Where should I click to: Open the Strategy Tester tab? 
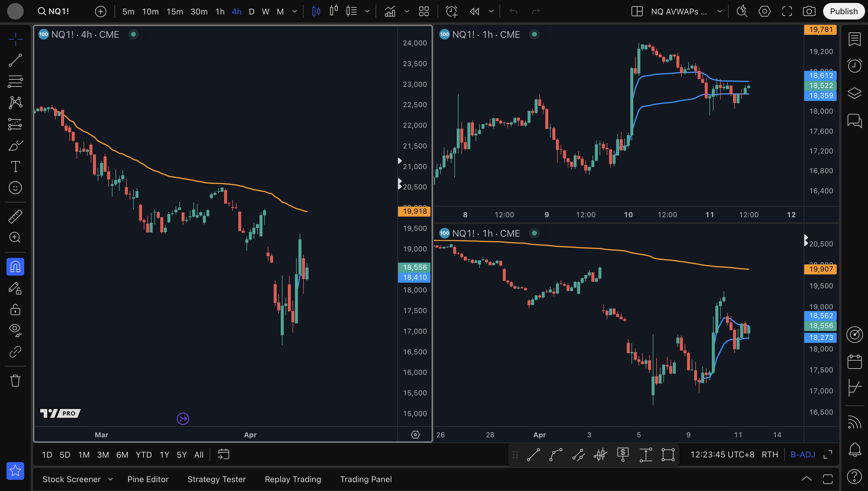click(216, 479)
